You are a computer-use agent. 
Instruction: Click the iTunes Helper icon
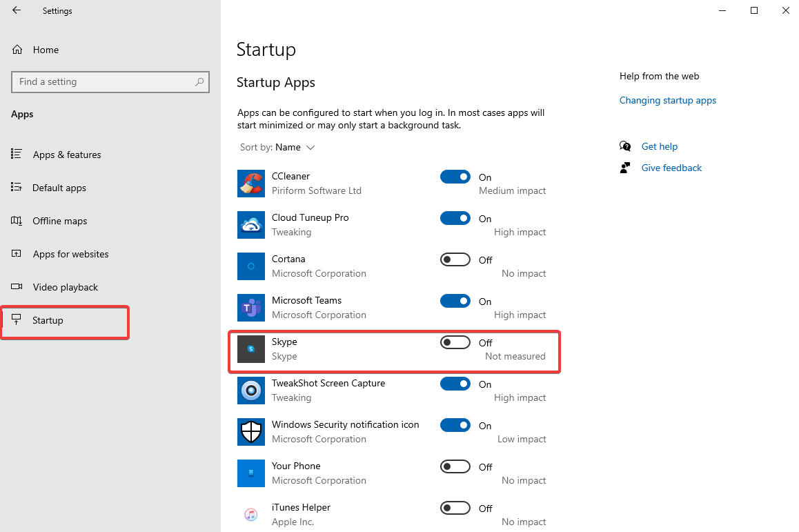tap(250, 515)
